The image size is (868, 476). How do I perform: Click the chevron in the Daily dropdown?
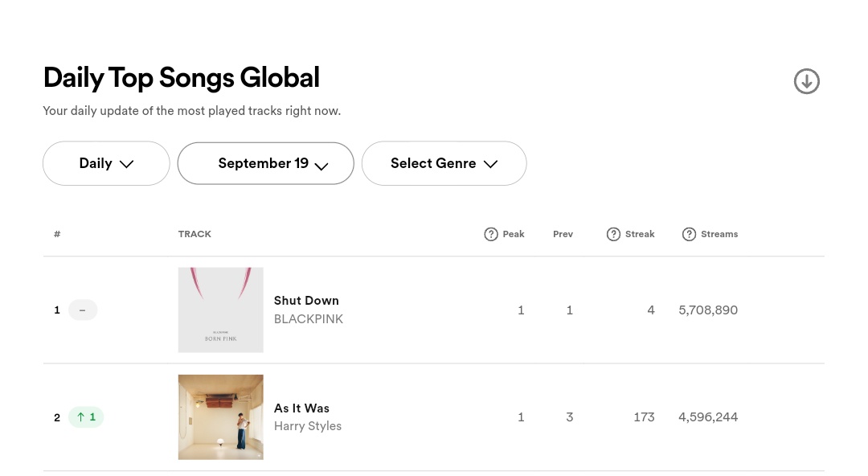click(127, 164)
